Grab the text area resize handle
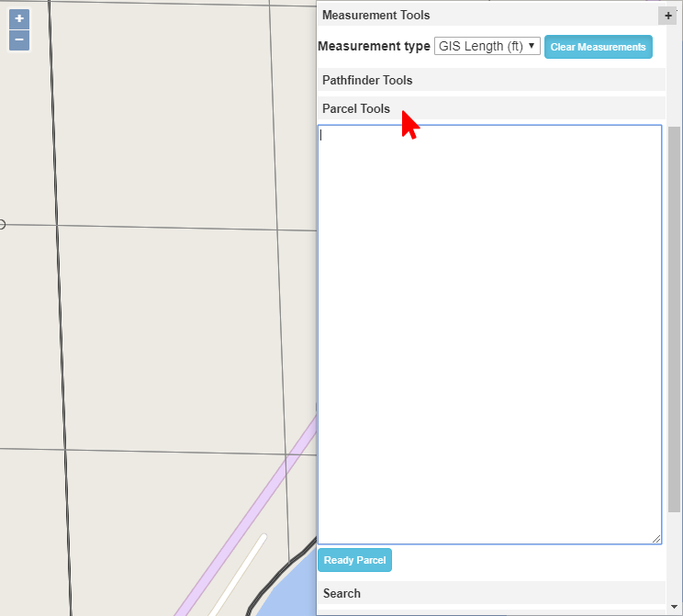The width and height of the screenshot is (683, 616). point(656,539)
